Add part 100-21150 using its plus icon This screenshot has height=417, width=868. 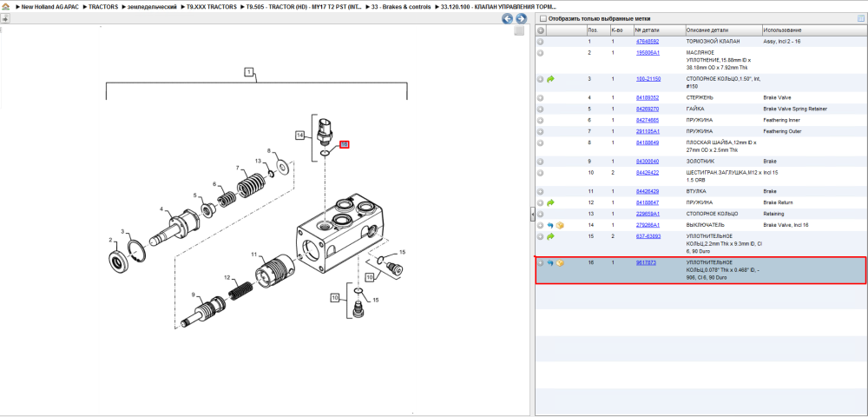click(540, 79)
